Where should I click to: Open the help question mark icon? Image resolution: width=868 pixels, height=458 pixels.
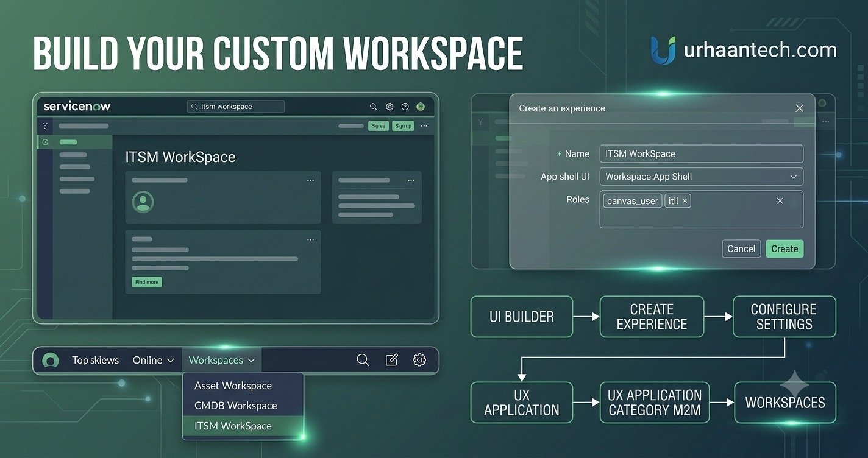point(405,107)
